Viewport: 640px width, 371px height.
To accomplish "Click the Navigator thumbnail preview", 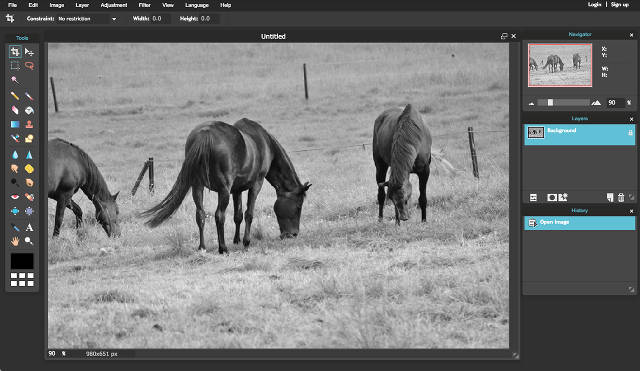I will click(x=560, y=65).
